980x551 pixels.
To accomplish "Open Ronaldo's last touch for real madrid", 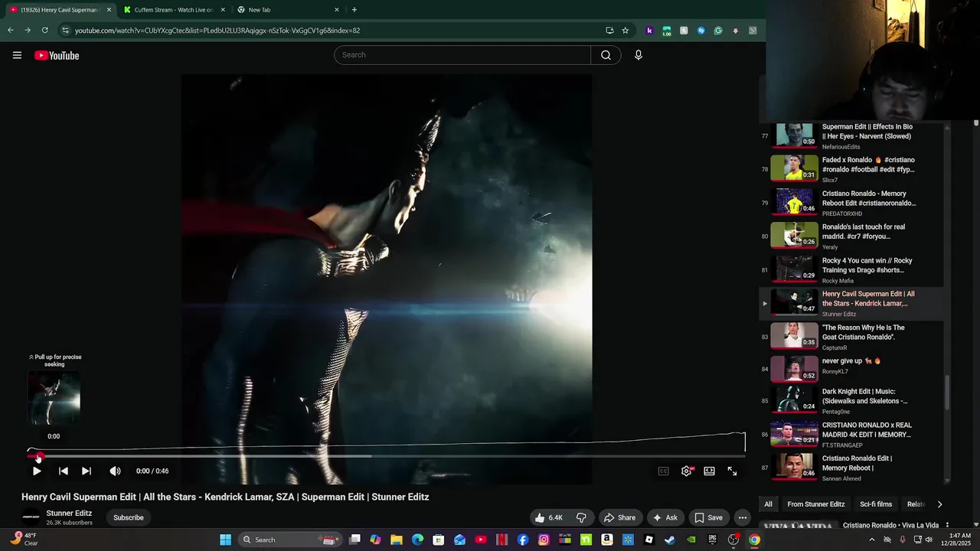I will point(850,236).
